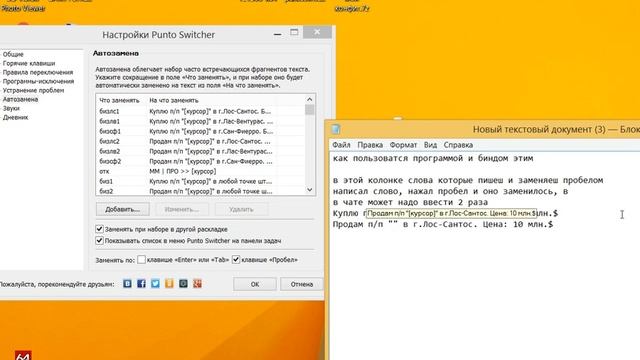
Task: Share via the Twitter icon
Action: (x=156, y=283)
